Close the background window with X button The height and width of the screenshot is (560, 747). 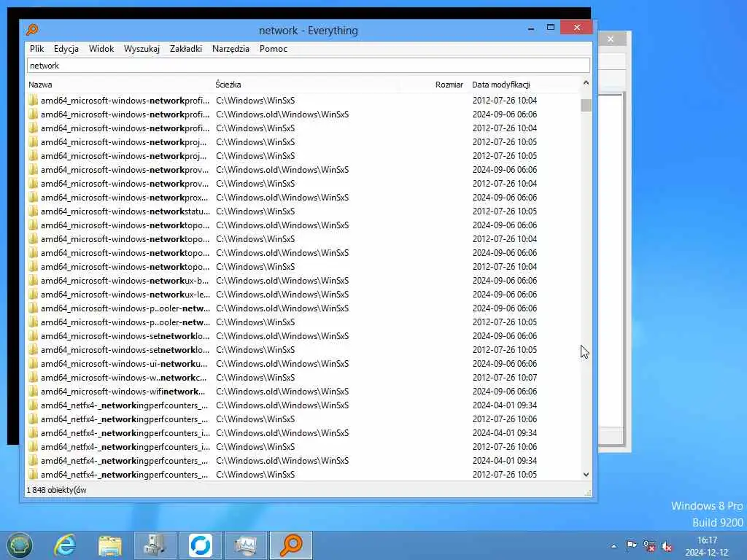click(611, 39)
